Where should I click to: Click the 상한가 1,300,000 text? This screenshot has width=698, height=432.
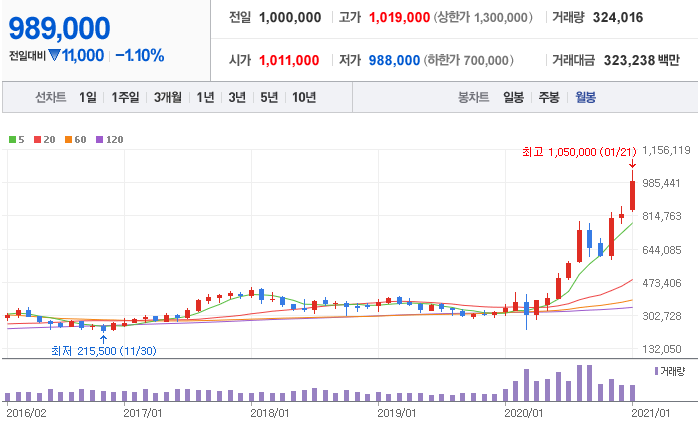tap(483, 17)
